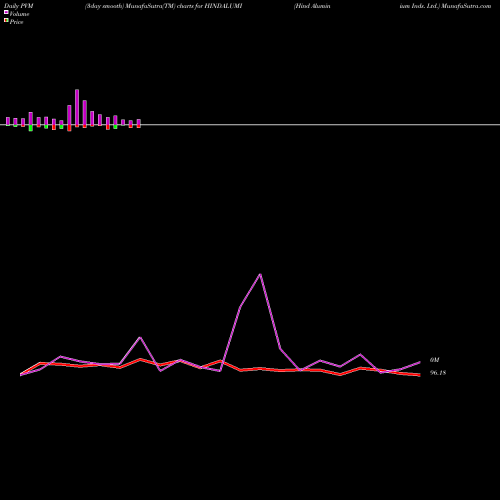Image resolution: width=500 pixels, height=500 pixels.
Task: Click the 'MunafaSutra.com' text at top right
Action: tap(466, 6)
